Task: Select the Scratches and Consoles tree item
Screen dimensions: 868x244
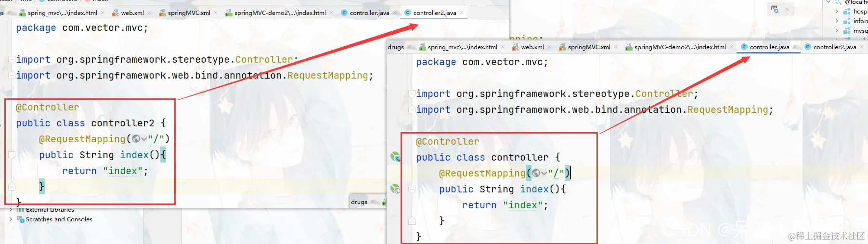Action: [x=59, y=219]
